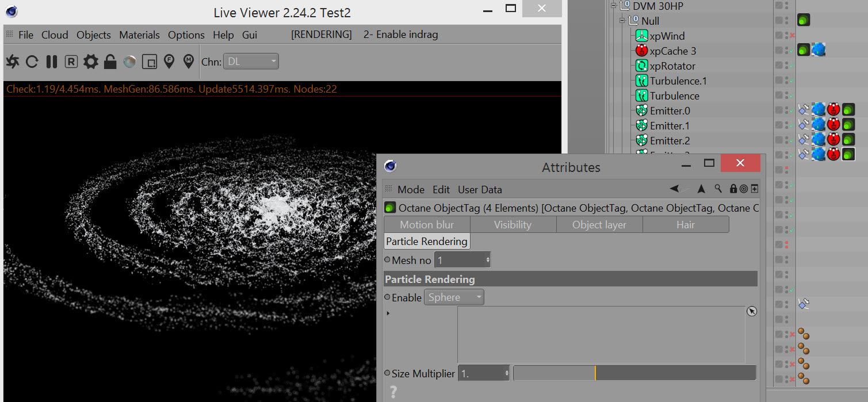Open Octane settings gear icon
This screenshot has height=402, width=868.
point(91,62)
